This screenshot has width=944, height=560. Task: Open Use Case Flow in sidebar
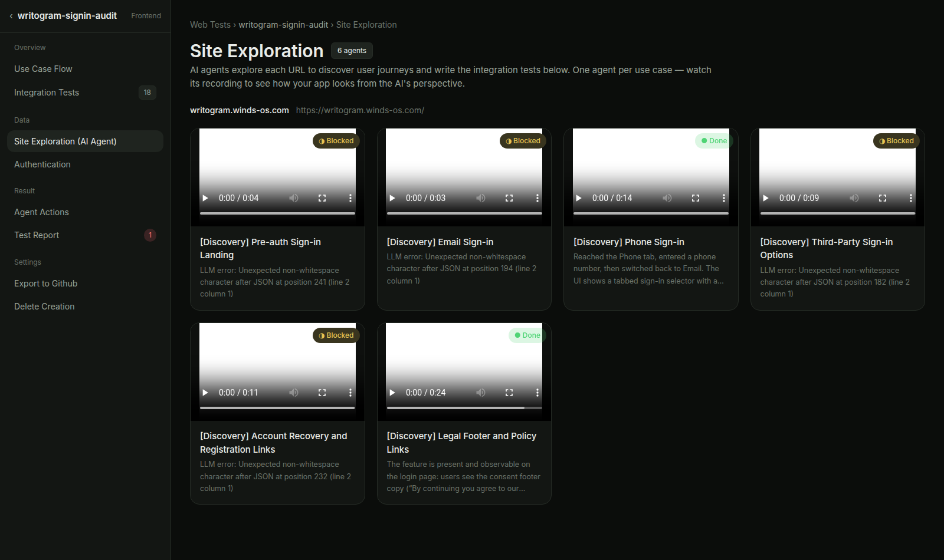[85, 69]
